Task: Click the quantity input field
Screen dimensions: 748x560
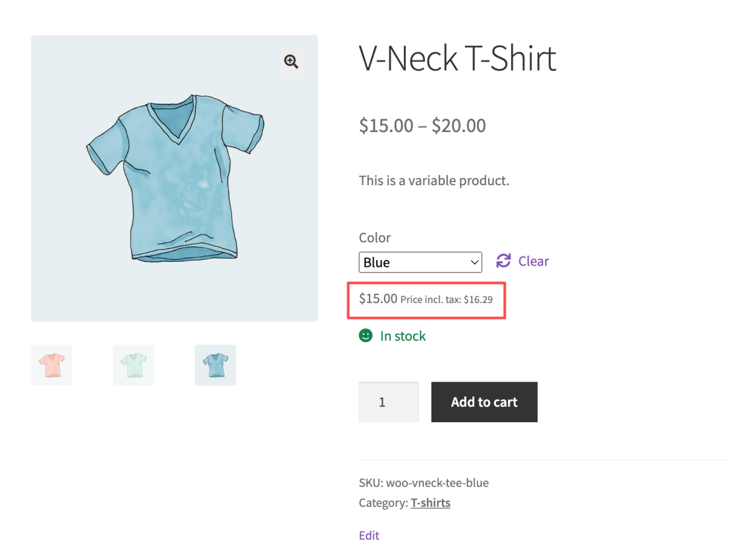Action: [388, 402]
